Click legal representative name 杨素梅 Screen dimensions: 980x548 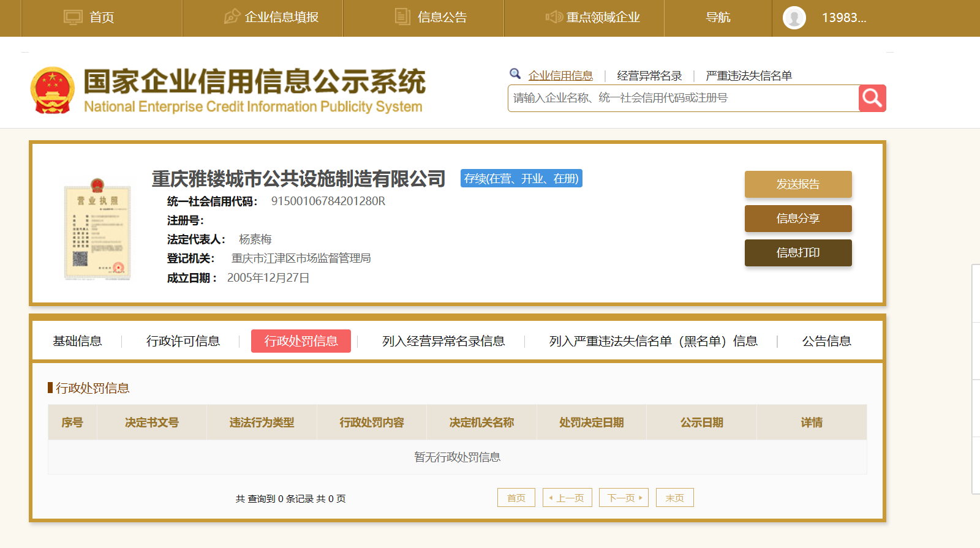click(255, 239)
